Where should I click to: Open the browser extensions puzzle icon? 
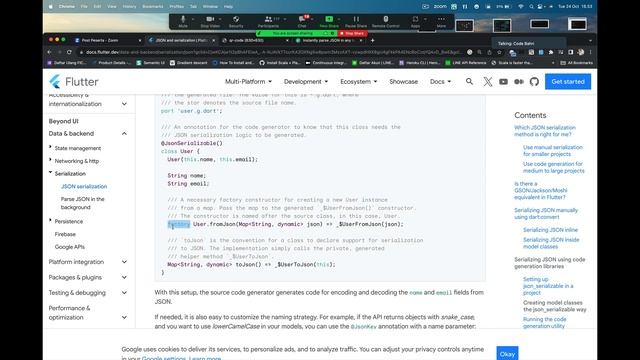point(551,52)
